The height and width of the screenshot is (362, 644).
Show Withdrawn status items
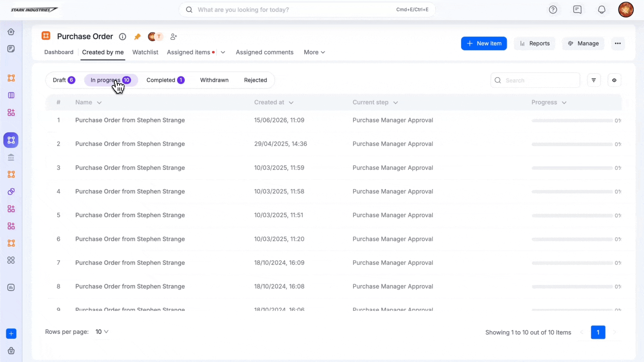[214, 80]
